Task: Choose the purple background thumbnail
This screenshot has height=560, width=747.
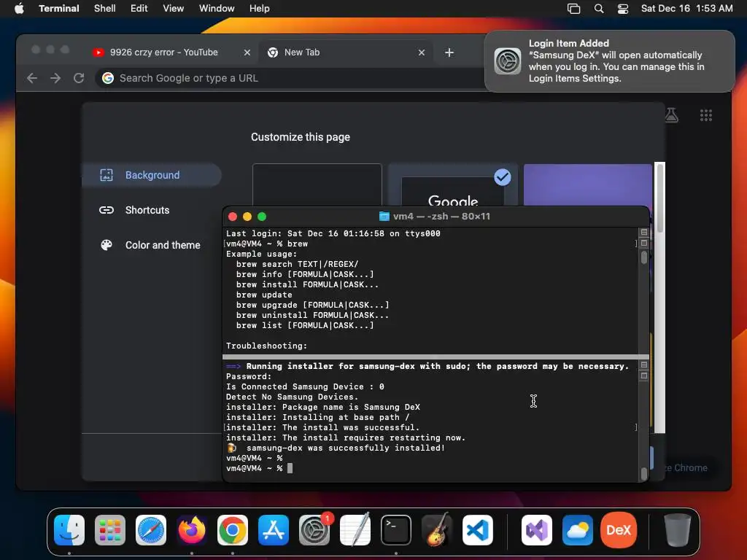Action: 587,184
